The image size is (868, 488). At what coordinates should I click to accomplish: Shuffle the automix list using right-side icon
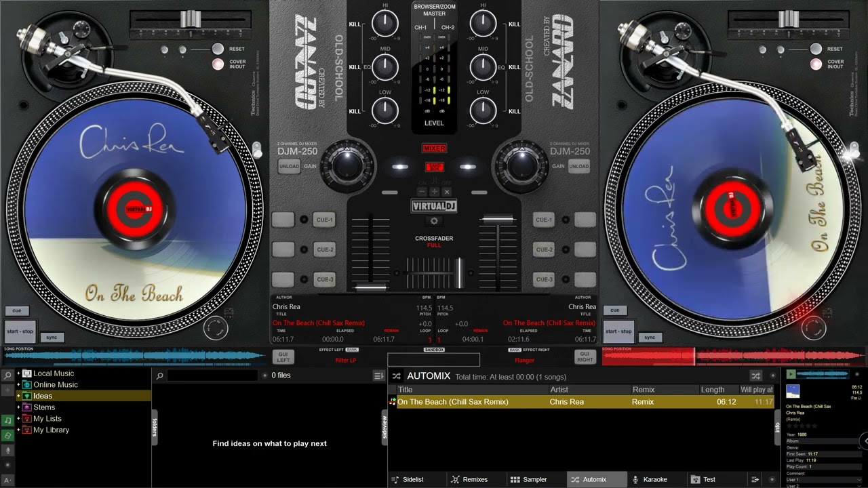755,375
